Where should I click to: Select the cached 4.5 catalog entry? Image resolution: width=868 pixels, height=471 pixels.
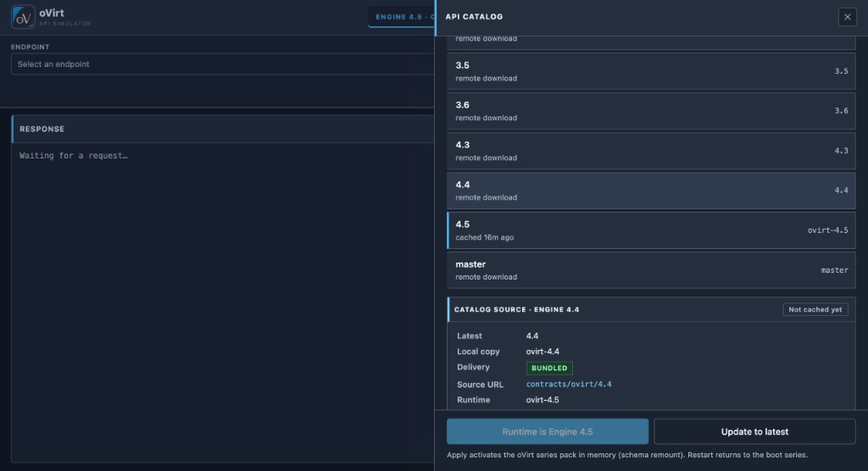coord(651,230)
